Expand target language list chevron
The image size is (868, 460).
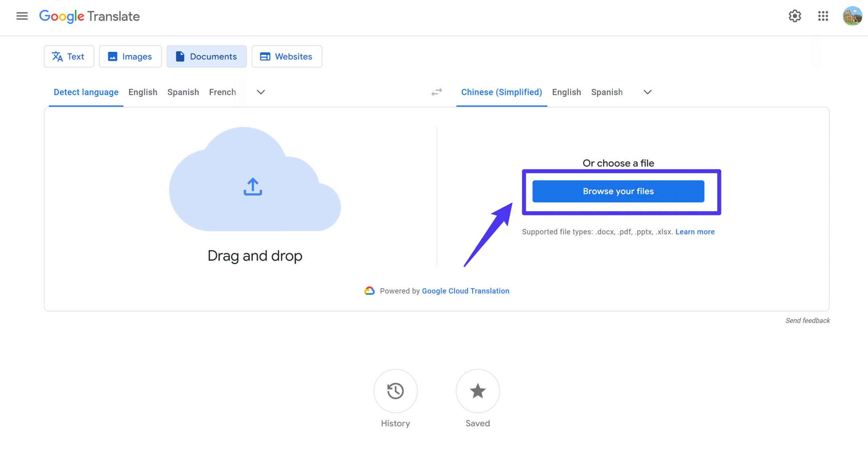coord(647,92)
